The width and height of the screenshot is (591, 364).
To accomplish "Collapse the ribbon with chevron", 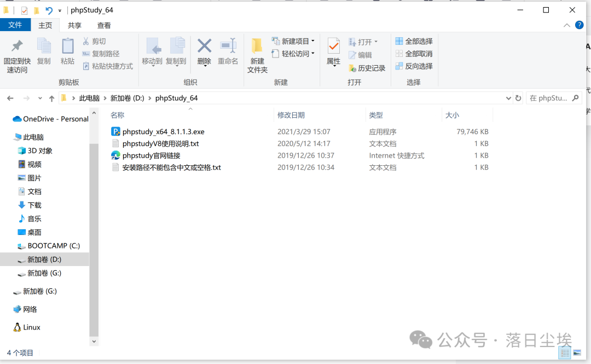I will (x=566, y=25).
